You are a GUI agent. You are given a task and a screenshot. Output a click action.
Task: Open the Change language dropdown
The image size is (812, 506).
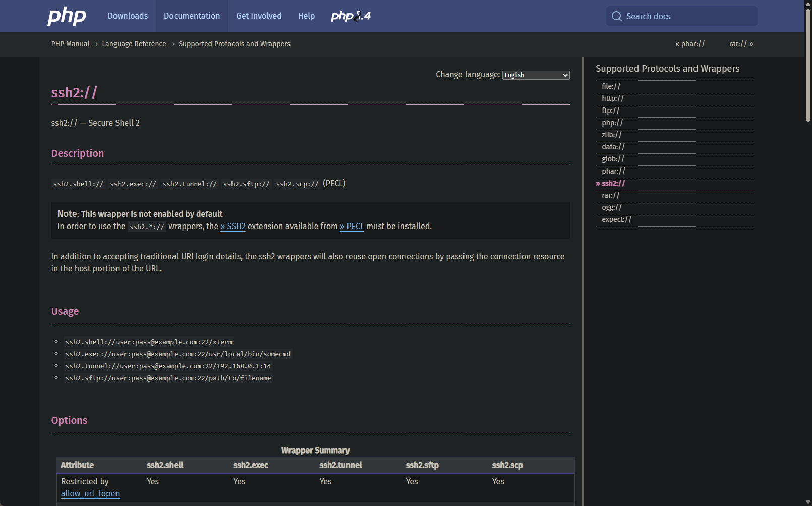tap(536, 75)
